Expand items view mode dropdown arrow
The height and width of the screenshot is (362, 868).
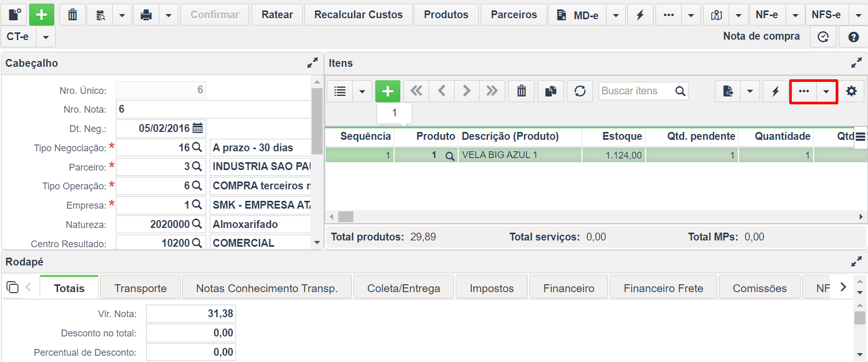[362, 91]
